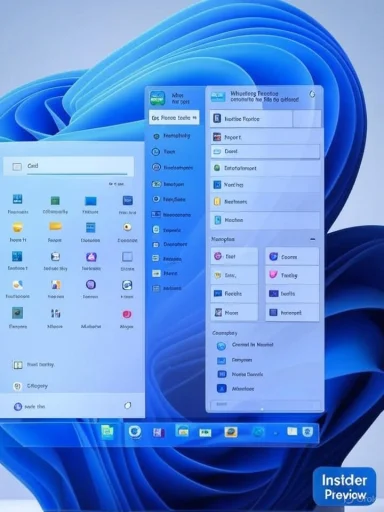
Task: Open the "Tool" tile with pink circle icon
Action: tap(234, 256)
